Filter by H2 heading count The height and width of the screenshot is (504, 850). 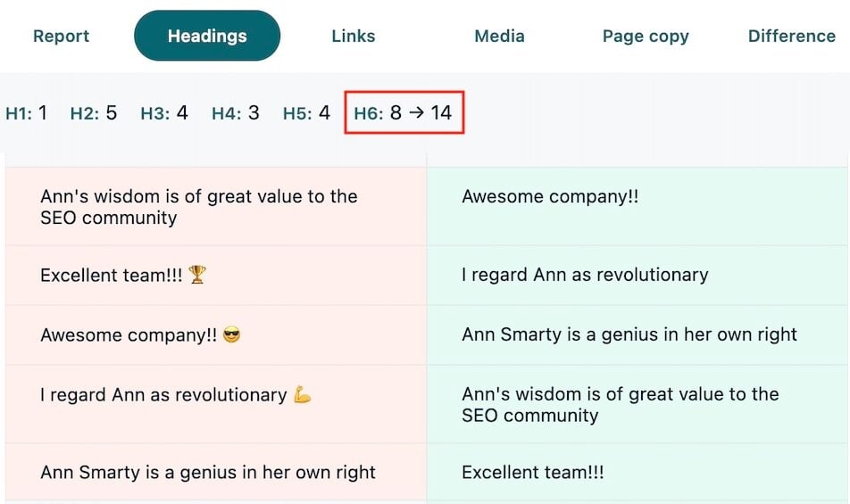94,113
